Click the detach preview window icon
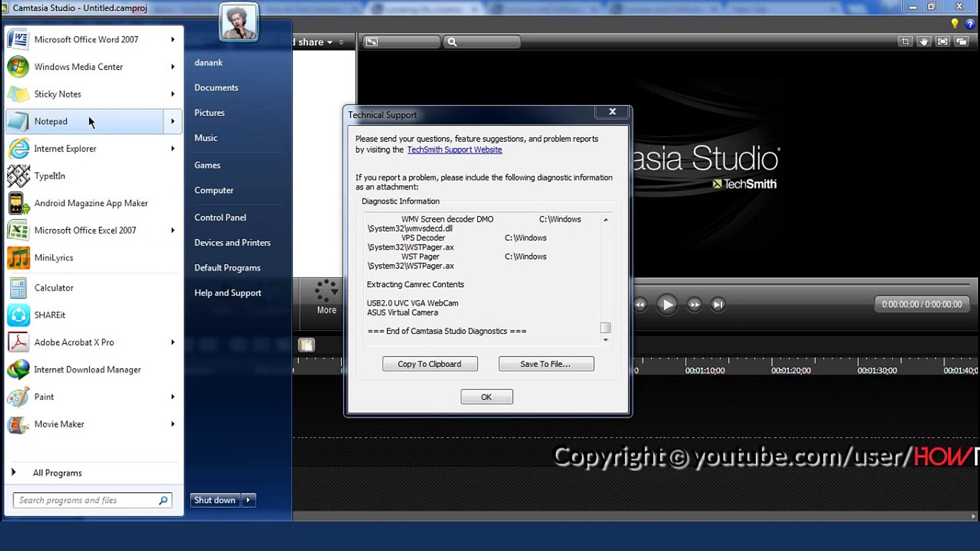Viewport: 980px width, 551px height. 962,42
